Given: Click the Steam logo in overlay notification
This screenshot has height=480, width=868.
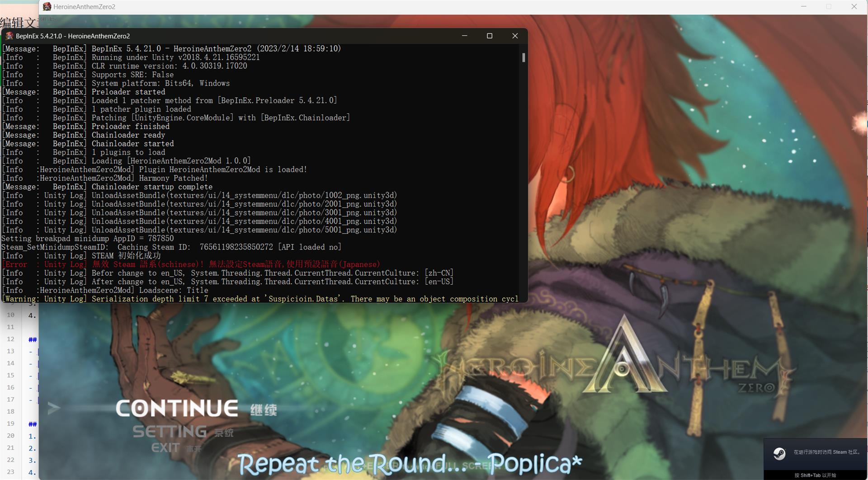Looking at the screenshot, I should point(779,453).
